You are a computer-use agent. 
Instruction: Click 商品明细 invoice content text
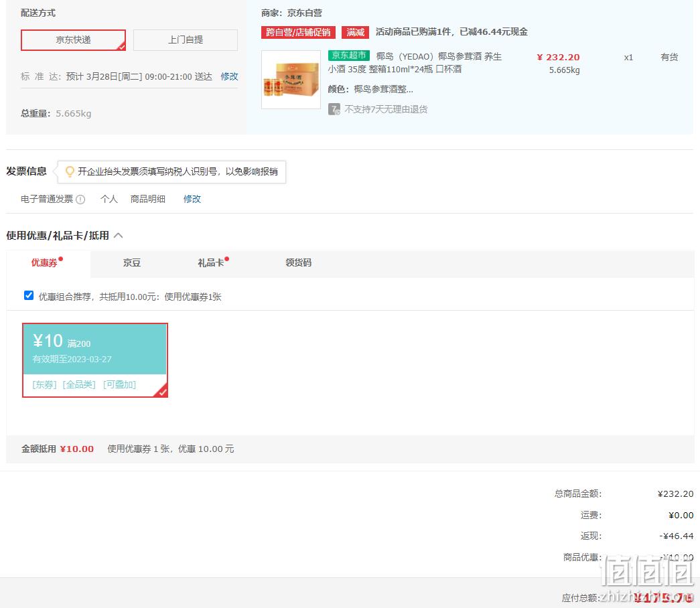pyautogui.click(x=148, y=199)
